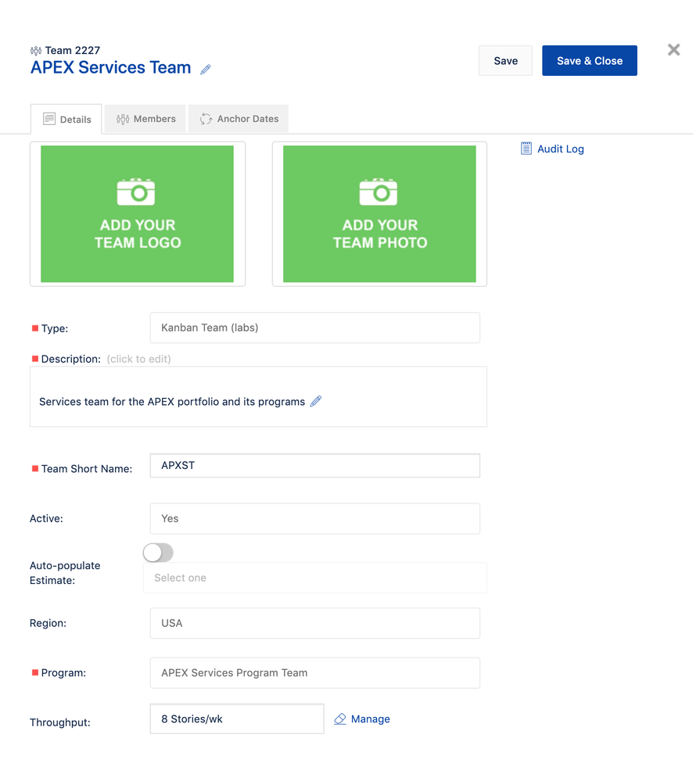Click the pencil icon beside APEX Services Team title
700x781 pixels.
(205, 70)
